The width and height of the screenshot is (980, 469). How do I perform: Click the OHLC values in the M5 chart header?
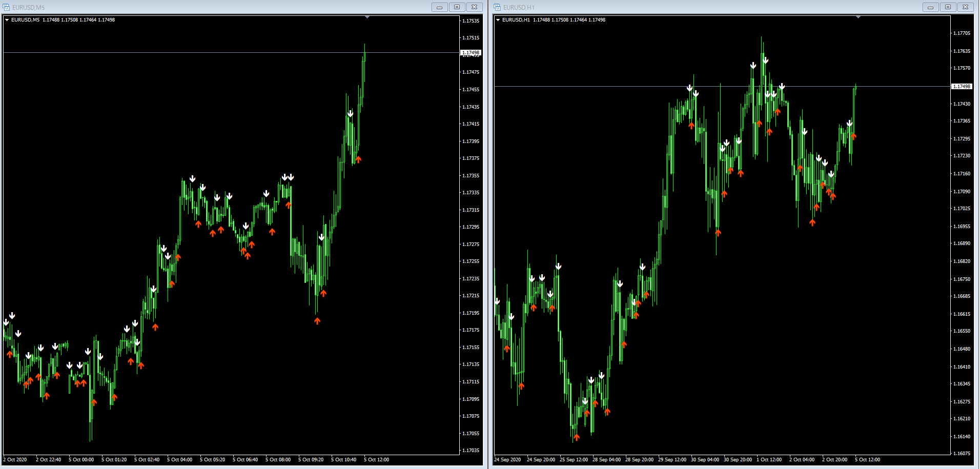[x=78, y=20]
